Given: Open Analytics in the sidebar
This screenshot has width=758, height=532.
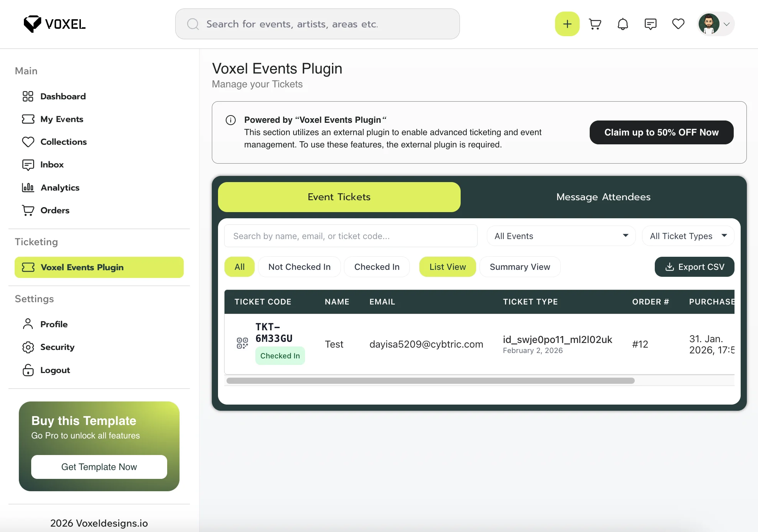Looking at the screenshot, I should [60, 187].
